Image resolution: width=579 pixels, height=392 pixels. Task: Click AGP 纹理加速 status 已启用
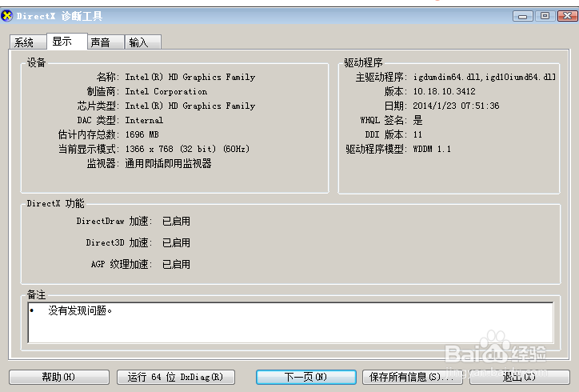tap(176, 264)
